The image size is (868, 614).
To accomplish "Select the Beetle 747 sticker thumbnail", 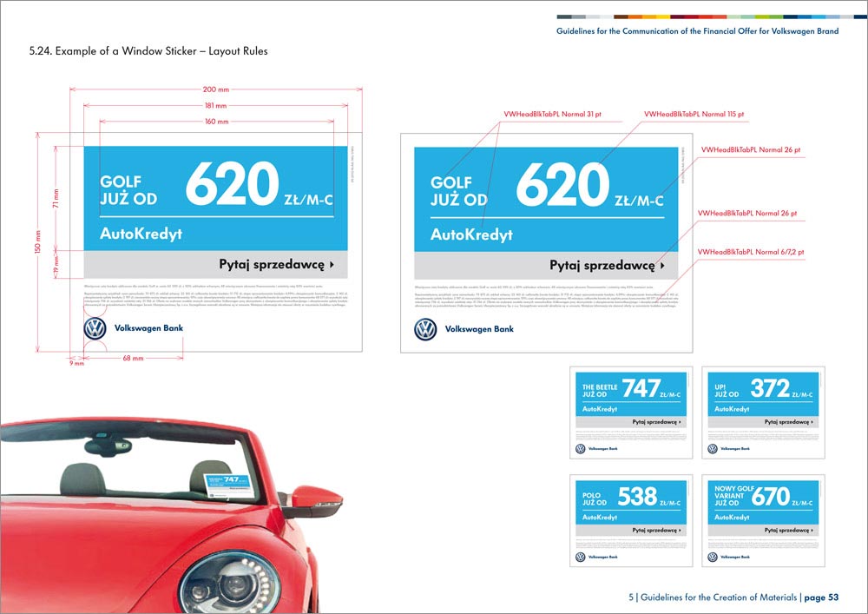I will 631,413.
